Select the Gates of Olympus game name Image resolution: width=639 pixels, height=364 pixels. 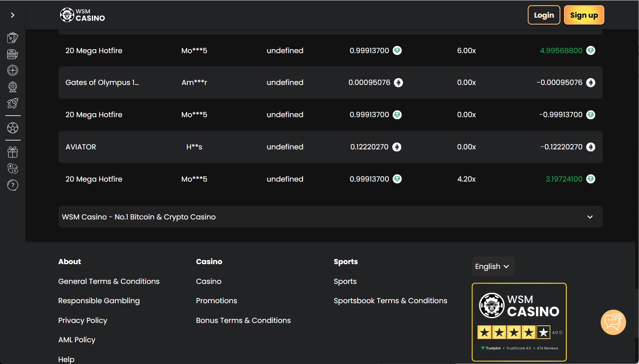102,83
